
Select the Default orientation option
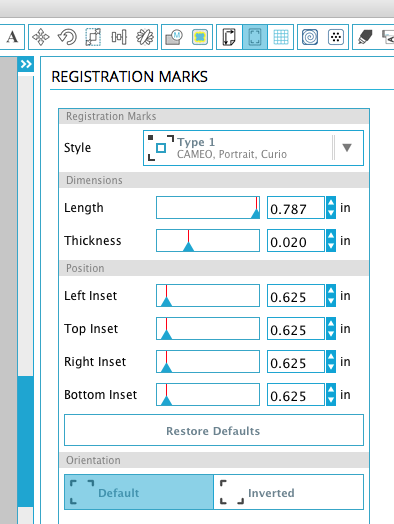click(x=139, y=492)
